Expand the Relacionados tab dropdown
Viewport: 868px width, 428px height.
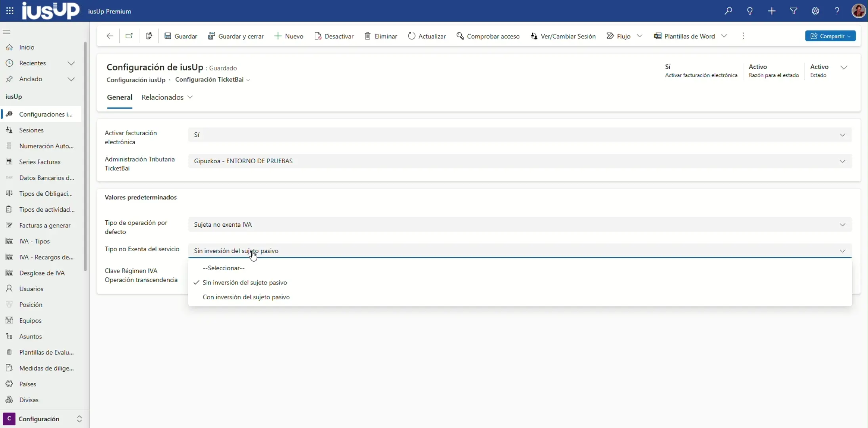point(167,97)
